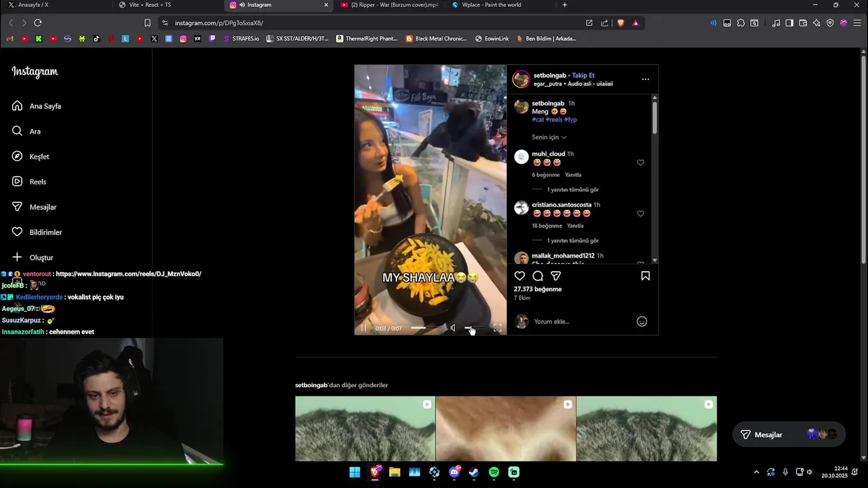Click the Yorum ekle comment field

click(x=582, y=321)
